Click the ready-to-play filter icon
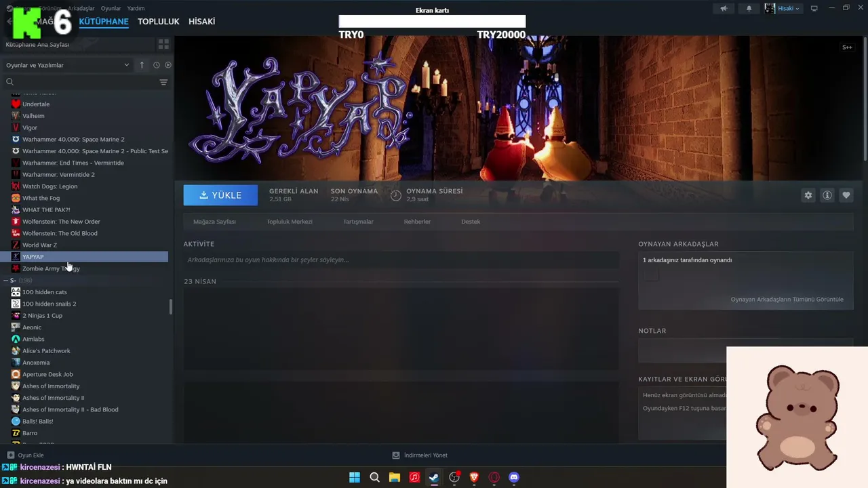 [x=168, y=65]
